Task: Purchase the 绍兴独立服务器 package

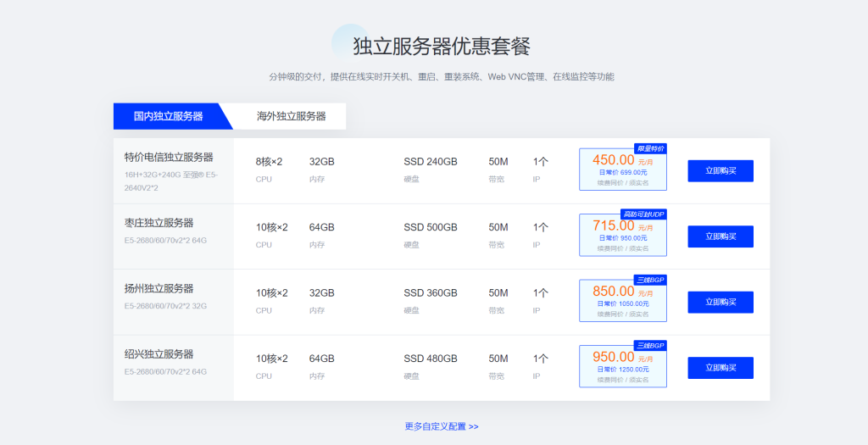Action: click(720, 368)
